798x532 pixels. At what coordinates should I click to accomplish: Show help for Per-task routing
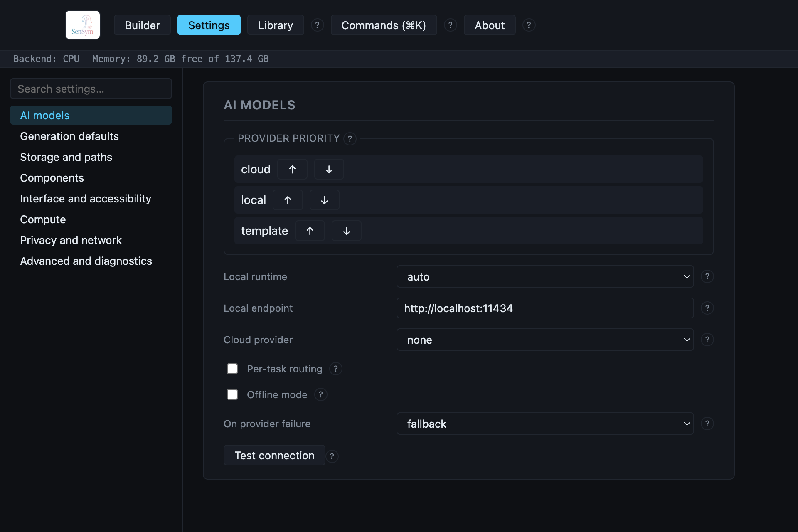click(x=335, y=369)
